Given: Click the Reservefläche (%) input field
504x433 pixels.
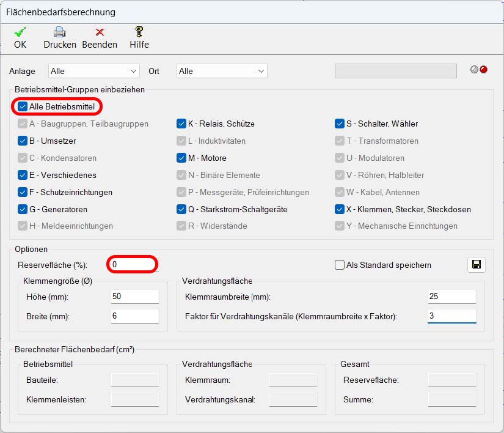Looking at the screenshot, I should tap(134, 265).
